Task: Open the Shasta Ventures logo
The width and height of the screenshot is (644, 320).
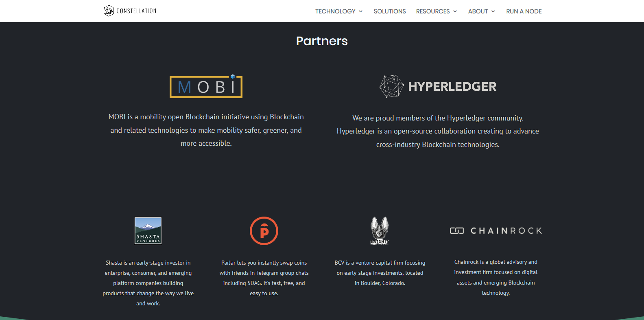Action: [x=148, y=231]
